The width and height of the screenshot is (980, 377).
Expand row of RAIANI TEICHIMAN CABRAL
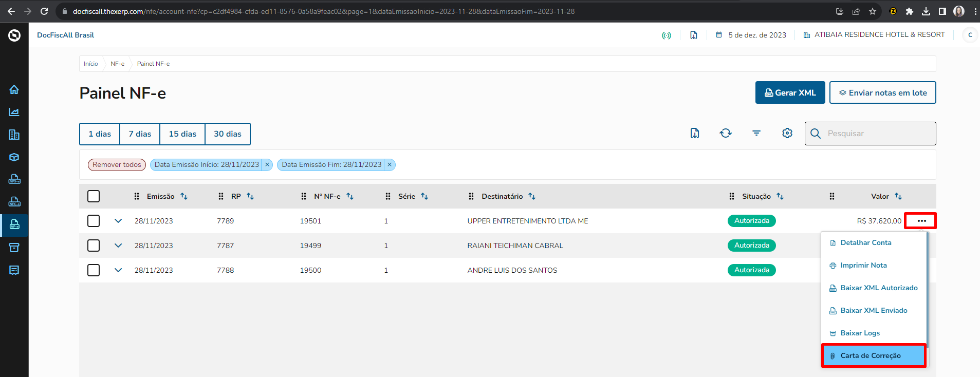click(118, 246)
